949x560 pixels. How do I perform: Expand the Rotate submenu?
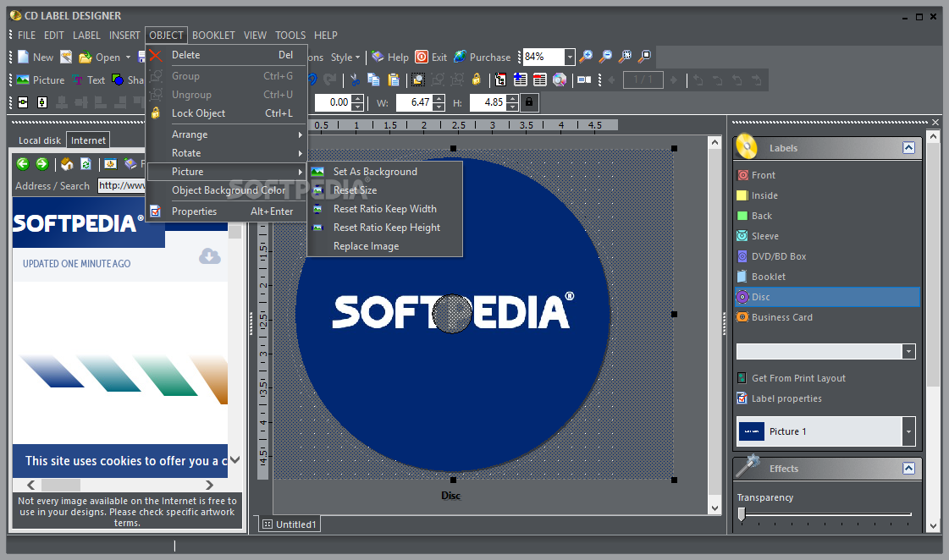pyautogui.click(x=227, y=153)
